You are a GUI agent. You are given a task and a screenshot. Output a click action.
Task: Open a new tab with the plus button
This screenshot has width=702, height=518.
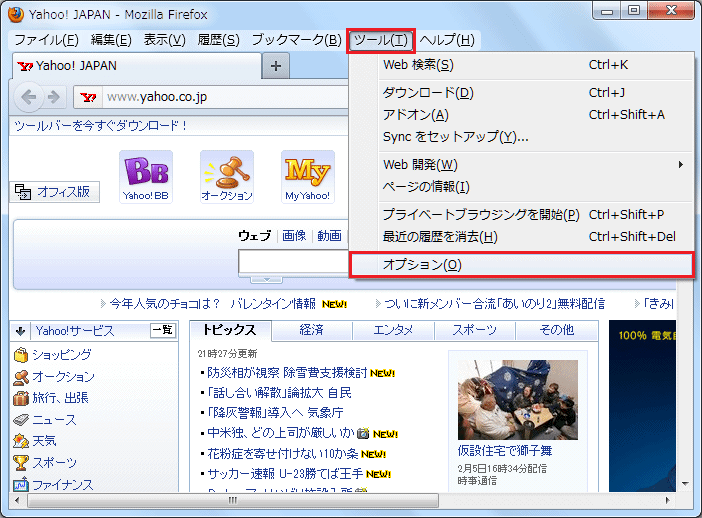[276, 66]
